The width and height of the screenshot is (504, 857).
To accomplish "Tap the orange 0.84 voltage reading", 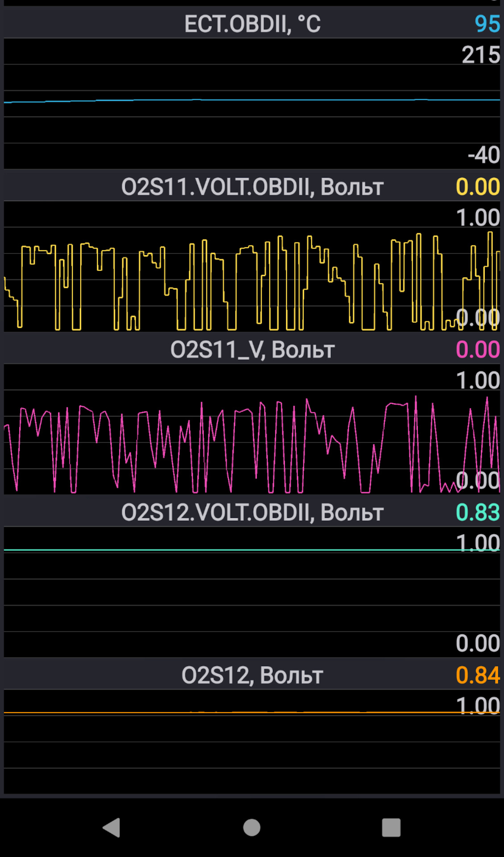I will click(477, 675).
